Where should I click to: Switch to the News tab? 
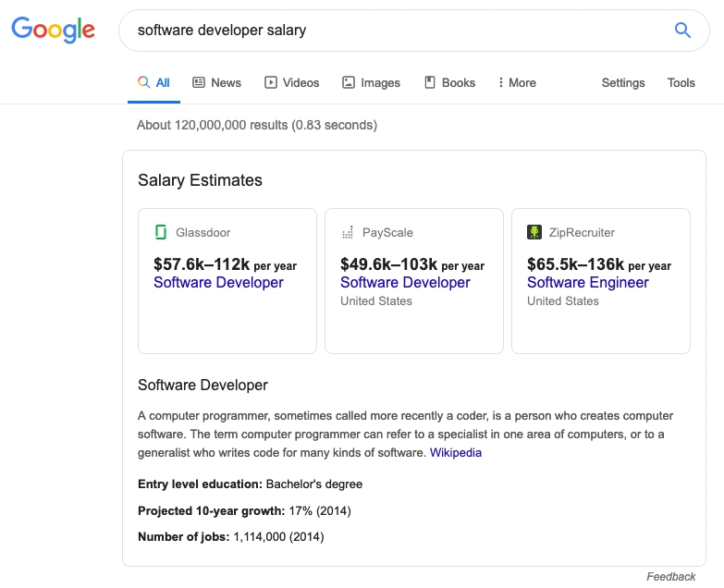tap(217, 82)
